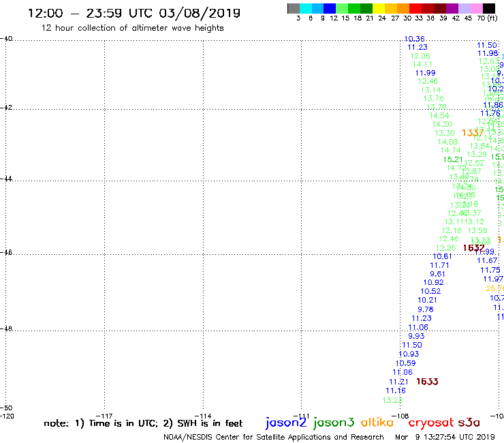This screenshot has height=443, width=504.
Task: Click the wave height 12.16
Action: (452, 230)
